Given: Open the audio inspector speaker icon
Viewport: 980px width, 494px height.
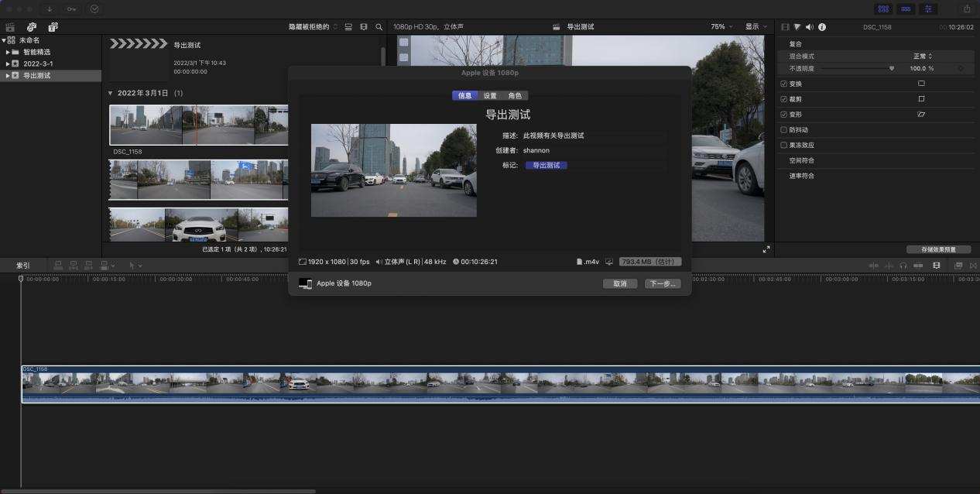Looking at the screenshot, I should point(810,27).
